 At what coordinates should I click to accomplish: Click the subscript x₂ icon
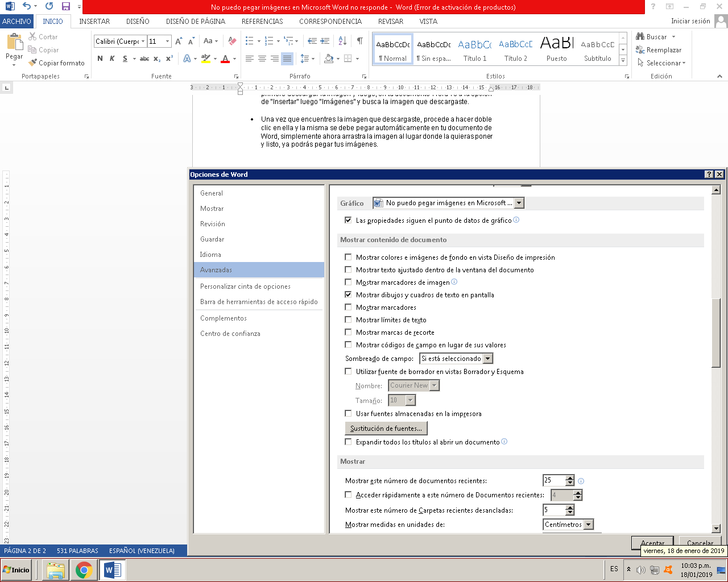tap(157, 59)
